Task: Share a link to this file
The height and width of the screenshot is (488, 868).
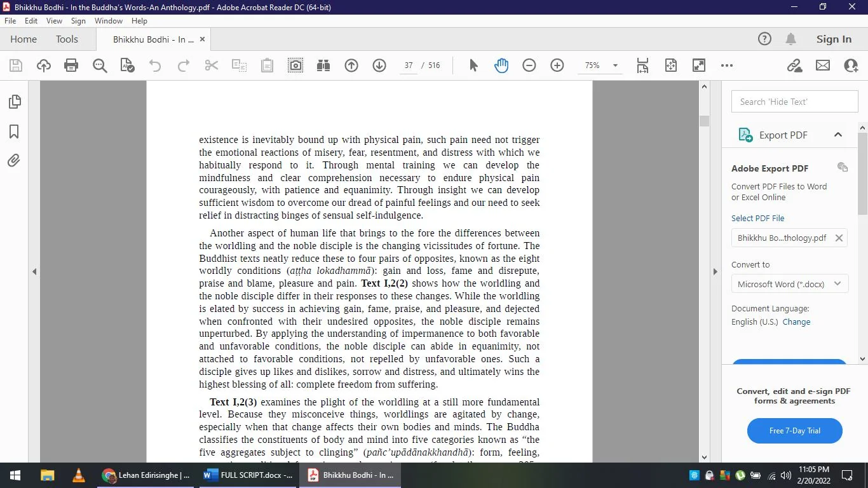Action: (794, 65)
